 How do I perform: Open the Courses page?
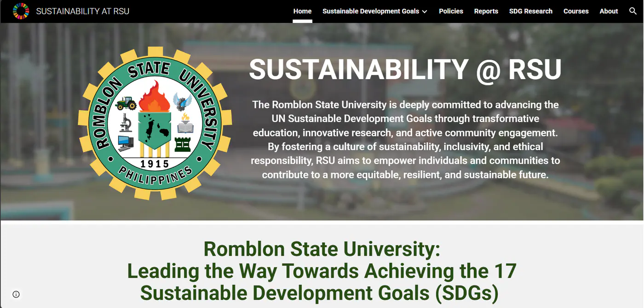tap(576, 11)
